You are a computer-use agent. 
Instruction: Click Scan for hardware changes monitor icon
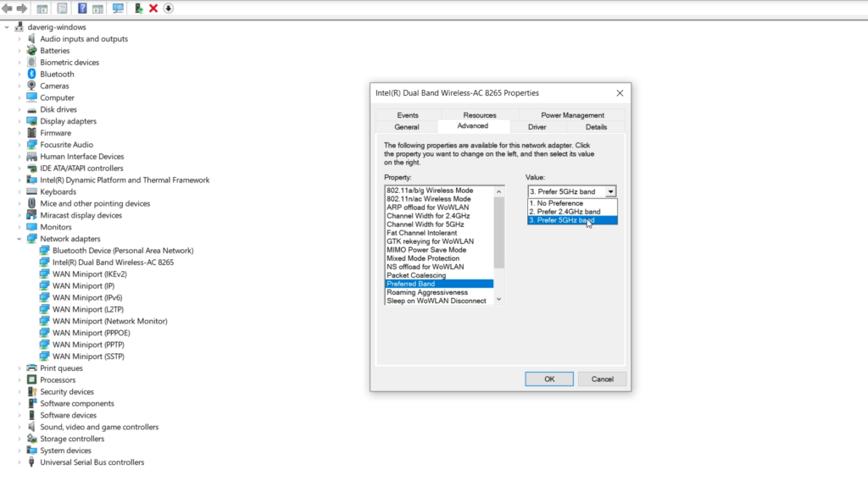pos(118,8)
